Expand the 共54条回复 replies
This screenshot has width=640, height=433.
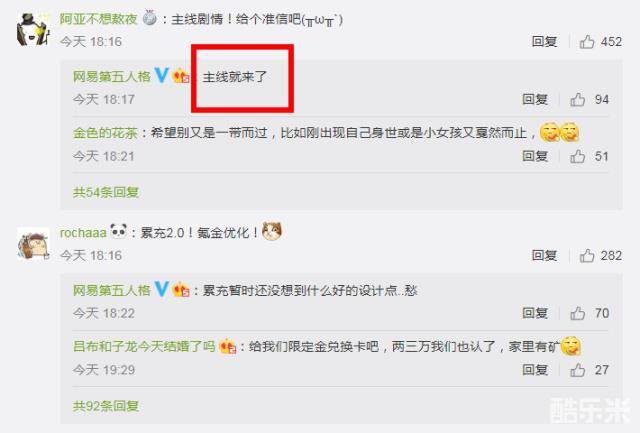[106, 192]
